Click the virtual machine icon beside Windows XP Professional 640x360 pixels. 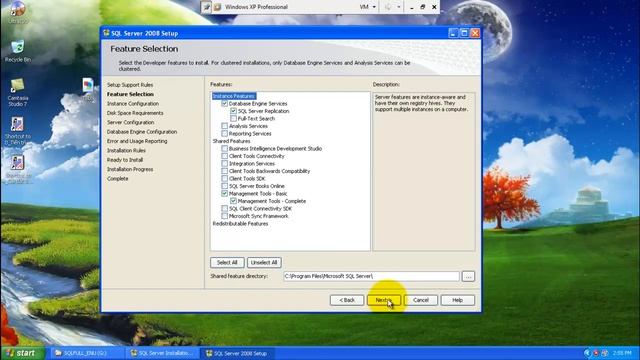[x=218, y=7]
